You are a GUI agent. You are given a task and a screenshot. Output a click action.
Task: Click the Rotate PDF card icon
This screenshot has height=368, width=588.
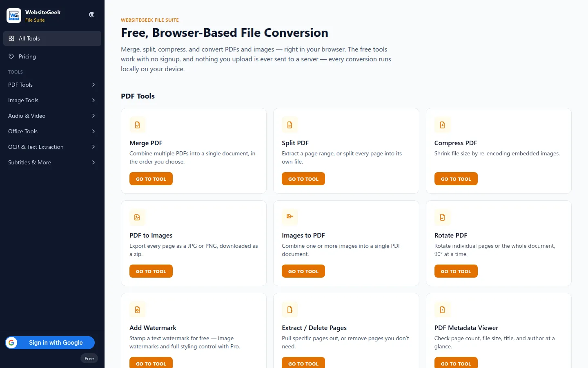coord(443,217)
